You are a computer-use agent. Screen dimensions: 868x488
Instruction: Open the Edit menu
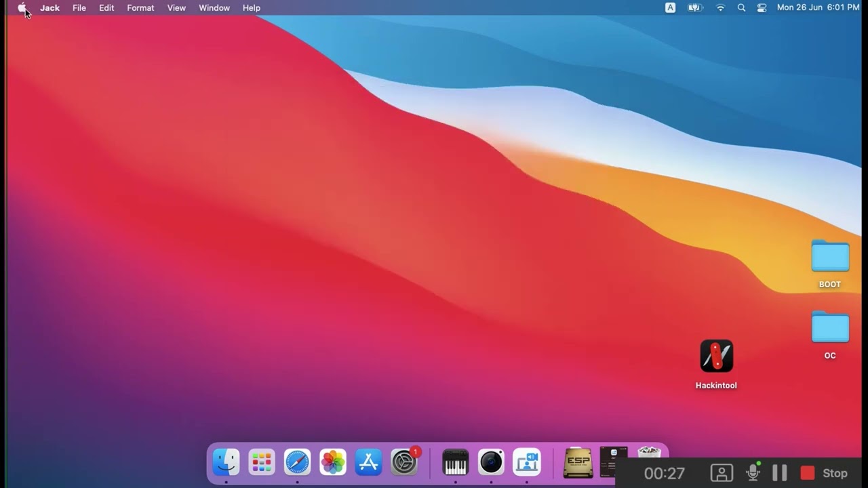click(106, 7)
